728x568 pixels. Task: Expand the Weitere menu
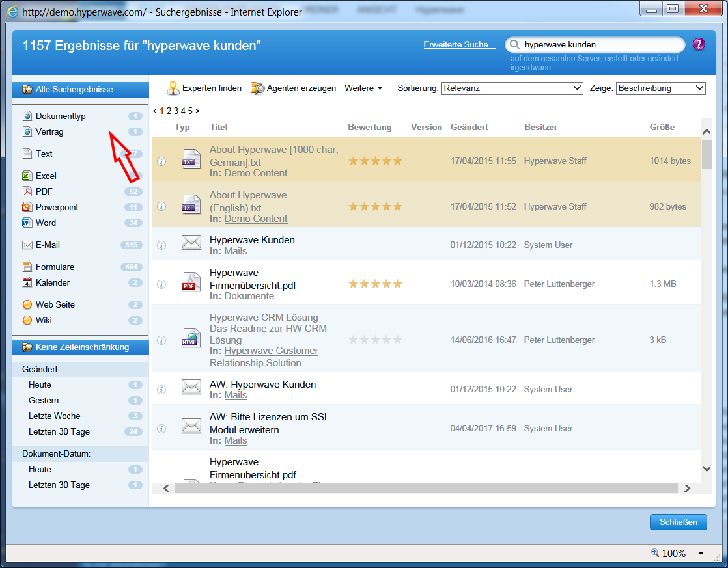click(363, 88)
